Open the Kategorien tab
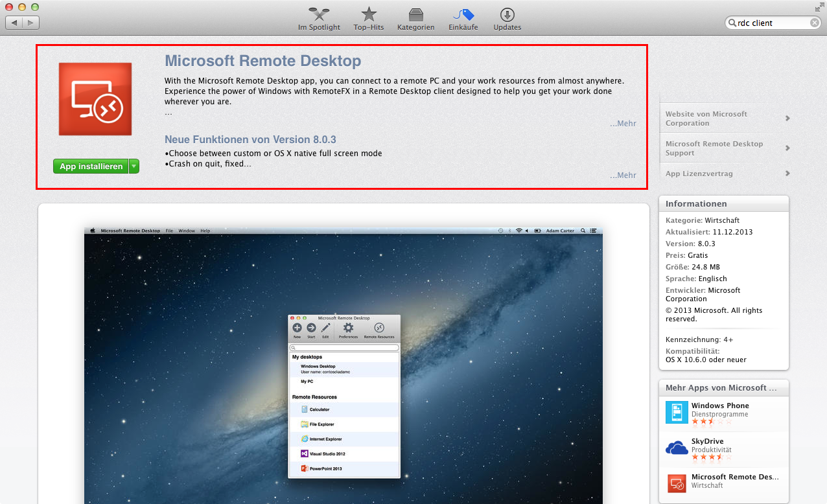 coord(415,19)
